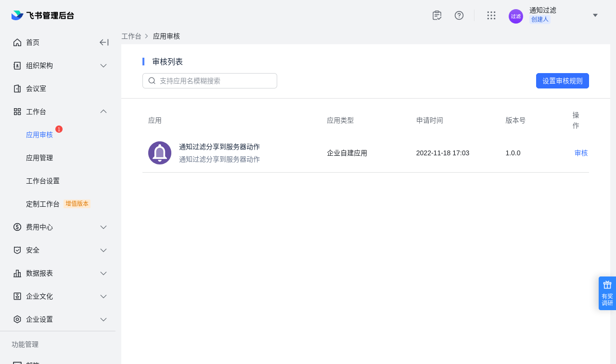The image size is (616, 364).
Task: Click the Feishu admin console logo
Action: [43, 15]
